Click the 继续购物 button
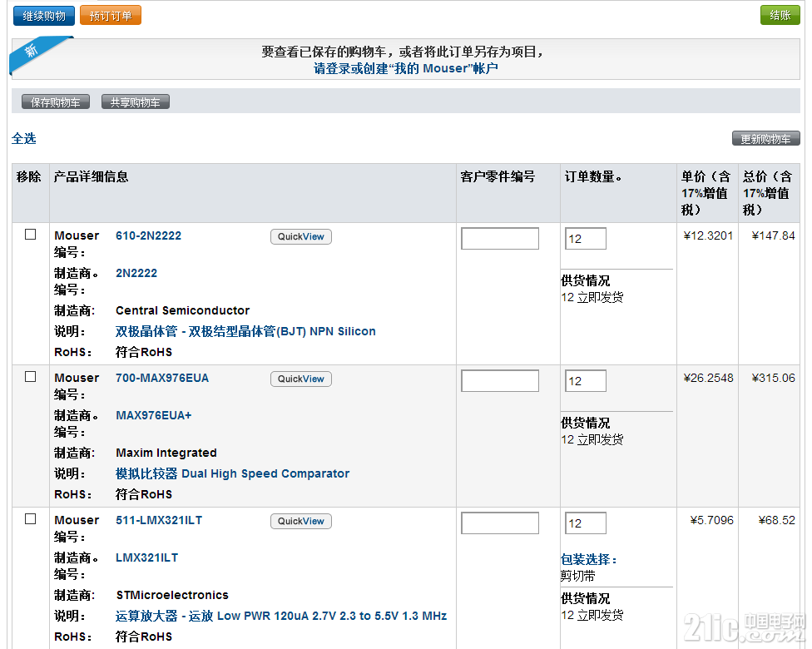Screen dimensions: 812x649 44,16
